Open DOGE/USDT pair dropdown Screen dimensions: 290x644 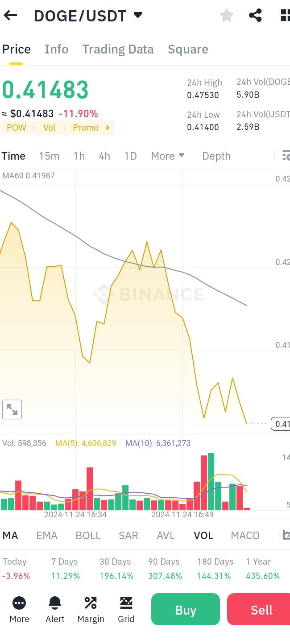point(138,16)
